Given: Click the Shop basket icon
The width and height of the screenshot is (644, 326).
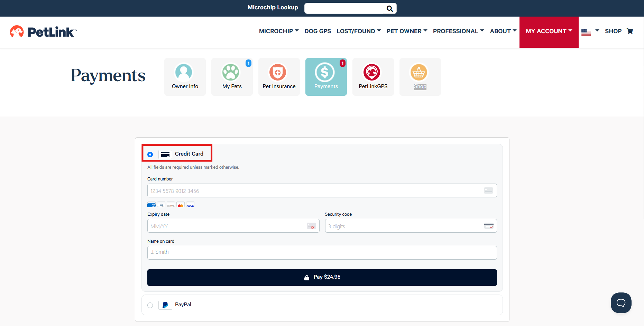Looking at the screenshot, I should click(419, 72).
